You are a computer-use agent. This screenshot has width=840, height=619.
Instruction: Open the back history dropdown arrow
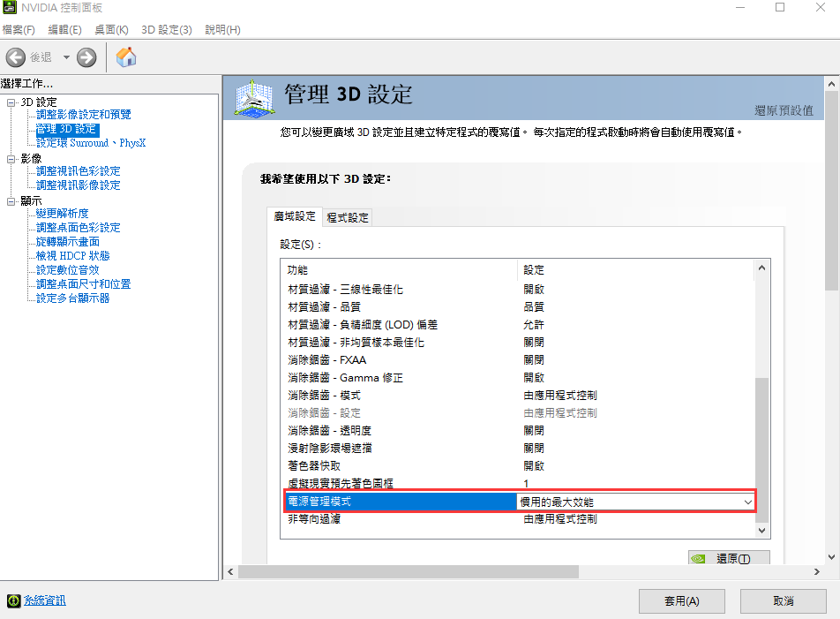tap(66, 57)
